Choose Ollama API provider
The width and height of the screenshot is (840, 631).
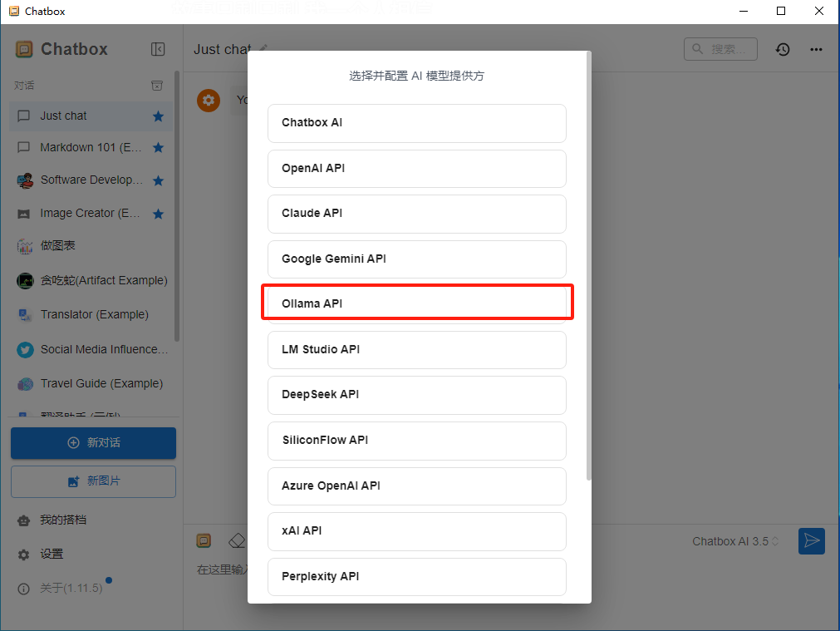click(417, 304)
